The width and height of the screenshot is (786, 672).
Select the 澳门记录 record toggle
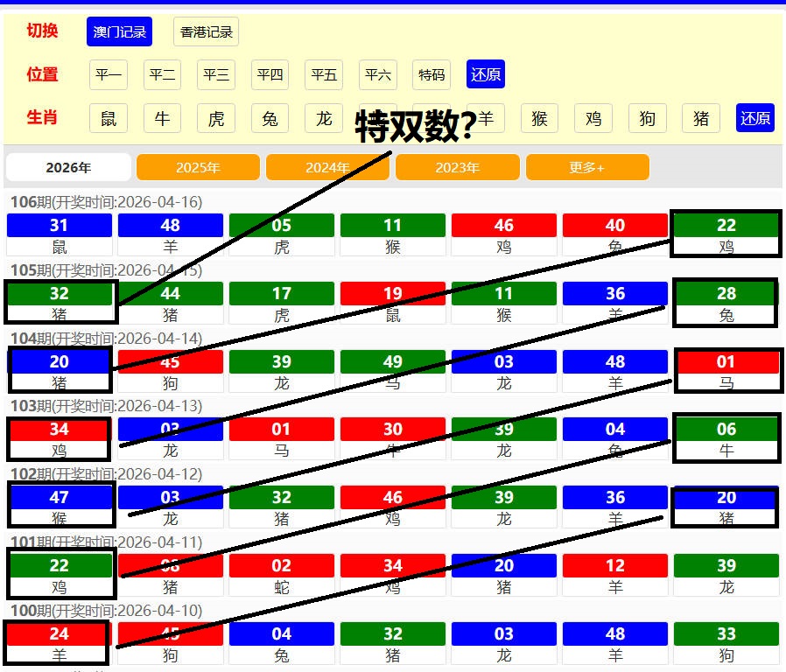[119, 31]
